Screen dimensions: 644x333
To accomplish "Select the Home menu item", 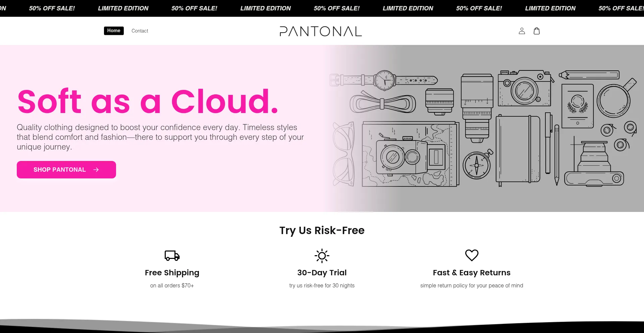I will coord(114,31).
